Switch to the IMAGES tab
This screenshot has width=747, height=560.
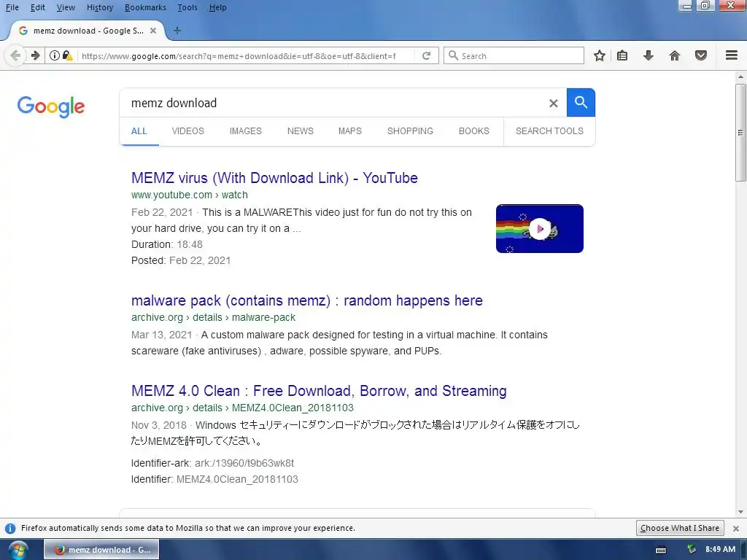(245, 131)
